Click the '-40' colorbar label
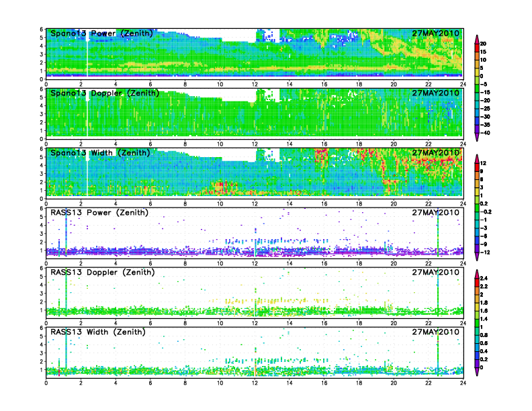The image size is (532, 411). click(485, 133)
